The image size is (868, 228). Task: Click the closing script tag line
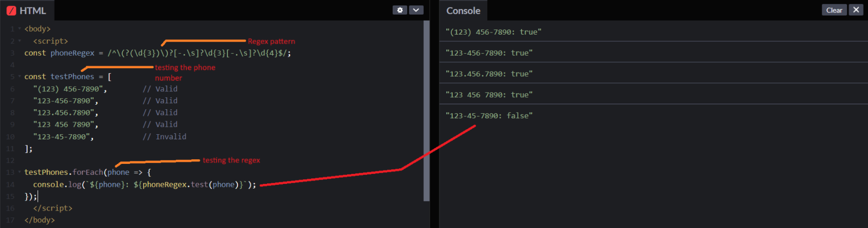pyautogui.click(x=53, y=208)
